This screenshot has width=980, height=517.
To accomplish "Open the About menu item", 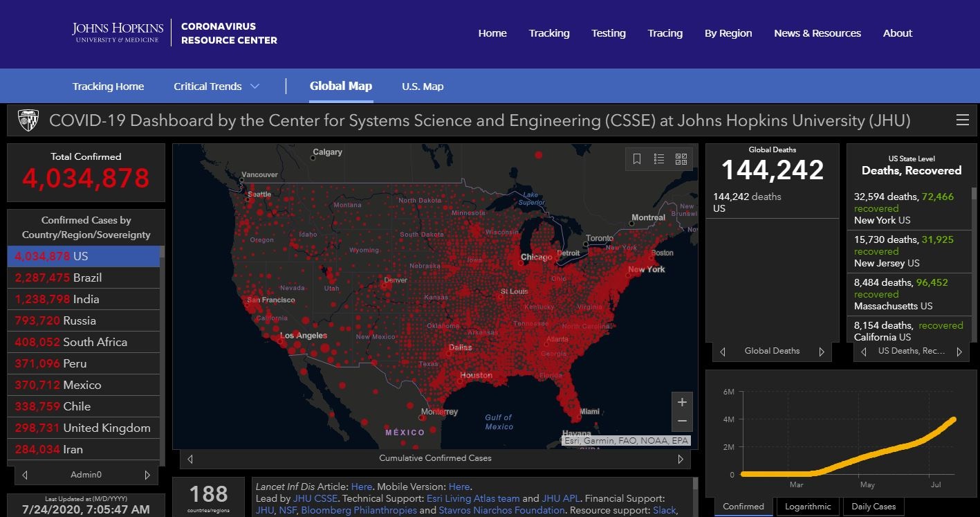I will [898, 33].
